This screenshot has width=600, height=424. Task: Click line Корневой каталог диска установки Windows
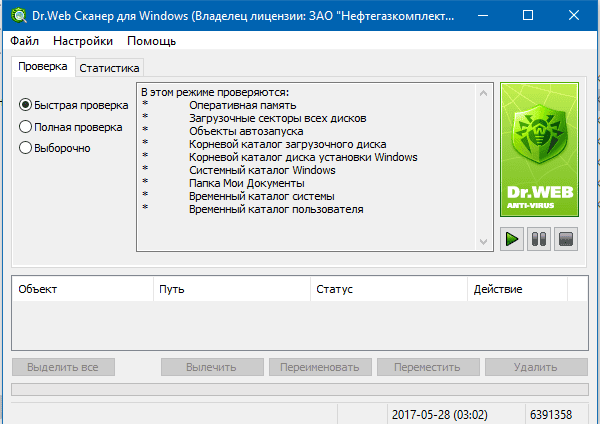tap(303, 157)
